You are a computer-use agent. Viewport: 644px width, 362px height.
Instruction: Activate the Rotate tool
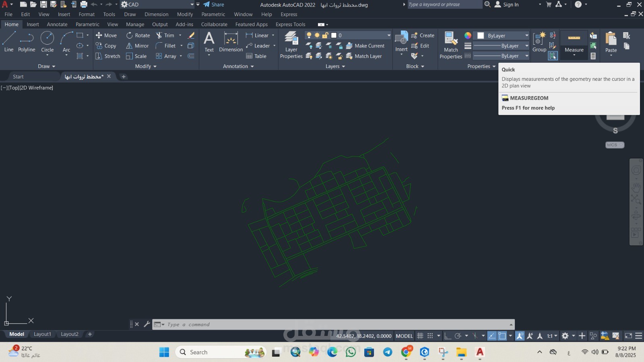coord(138,35)
